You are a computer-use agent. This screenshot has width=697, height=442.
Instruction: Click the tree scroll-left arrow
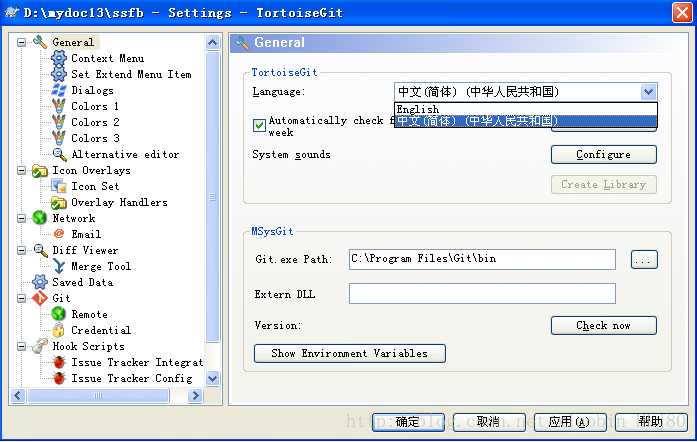coord(18,395)
